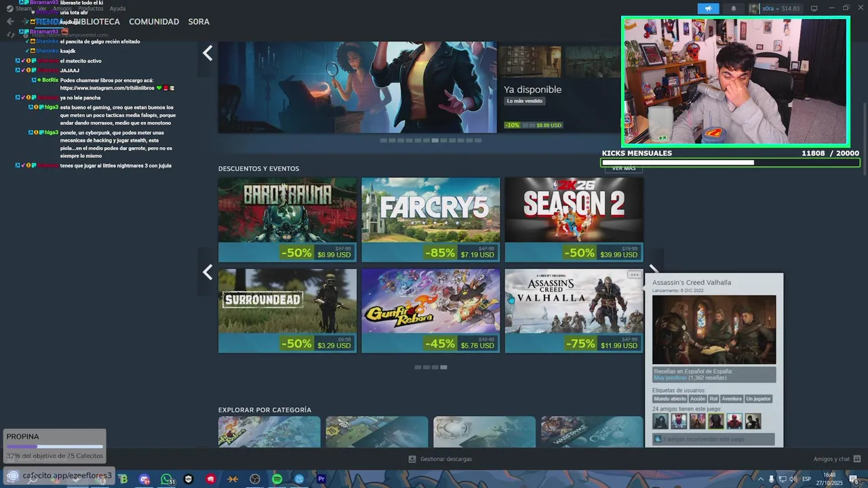
Task: Click Muy positivas review summary in popup
Action: (670, 378)
